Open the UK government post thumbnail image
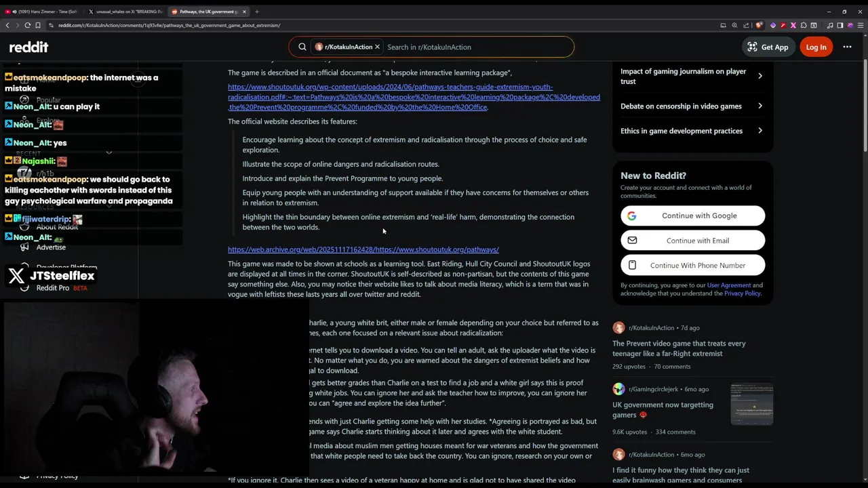This screenshot has width=868, height=488. tap(751, 404)
